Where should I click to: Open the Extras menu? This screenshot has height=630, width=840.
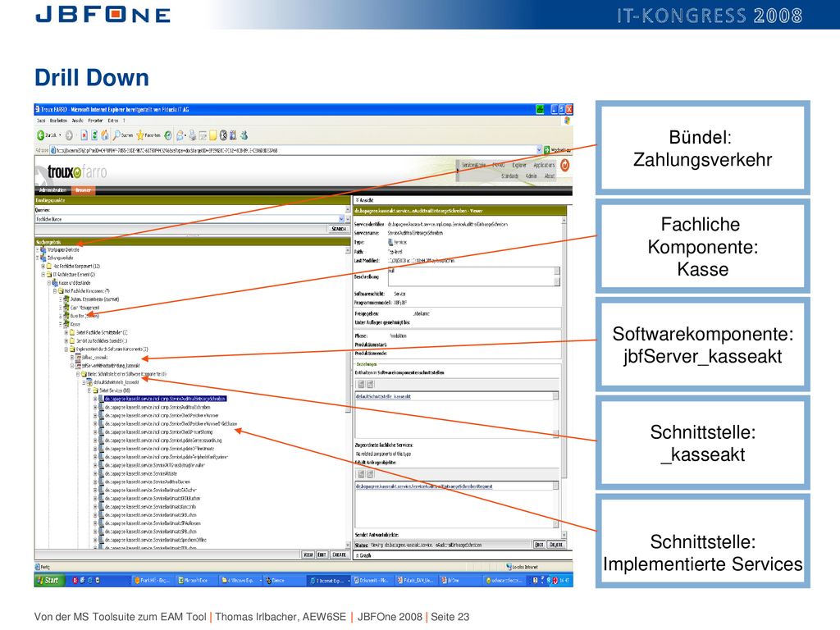pos(112,121)
